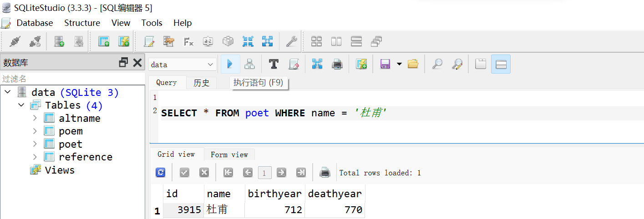Rollback changes with the X icon
Image resolution: width=644 pixels, height=219 pixels.
(204, 173)
